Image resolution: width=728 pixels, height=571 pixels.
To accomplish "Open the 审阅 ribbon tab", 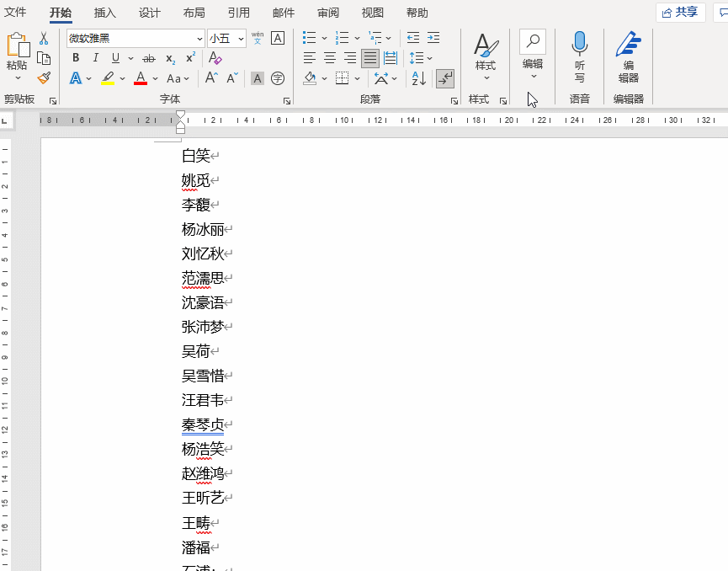I will click(328, 13).
